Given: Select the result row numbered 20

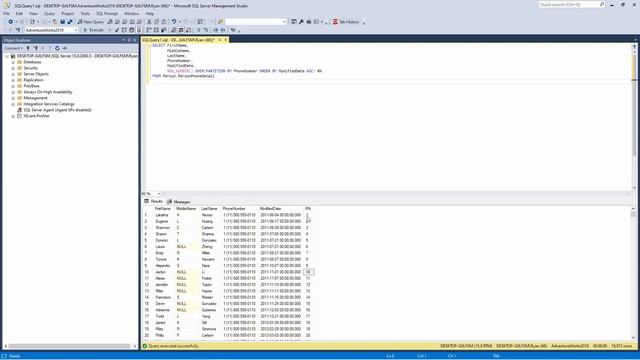Looking at the screenshot, I should click(x=147, y=335).
